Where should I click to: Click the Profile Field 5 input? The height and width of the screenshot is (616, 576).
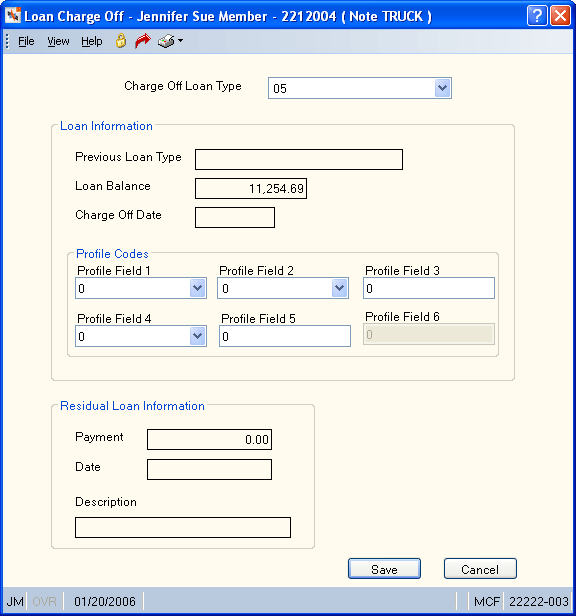(x=285, y=336)
